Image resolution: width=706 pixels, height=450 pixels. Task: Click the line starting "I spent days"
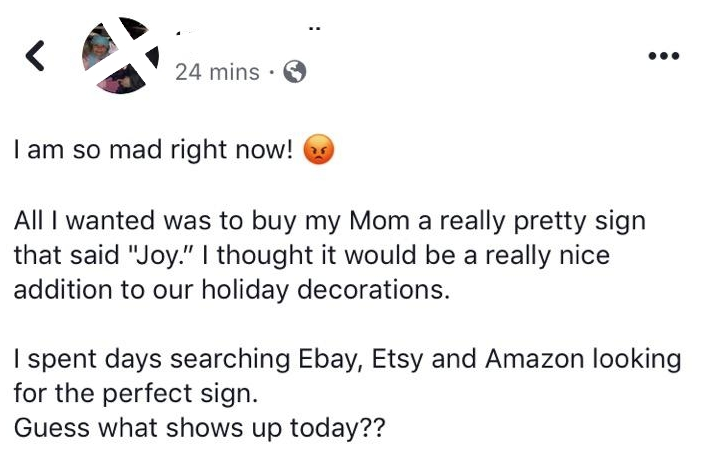coord(347,359)
